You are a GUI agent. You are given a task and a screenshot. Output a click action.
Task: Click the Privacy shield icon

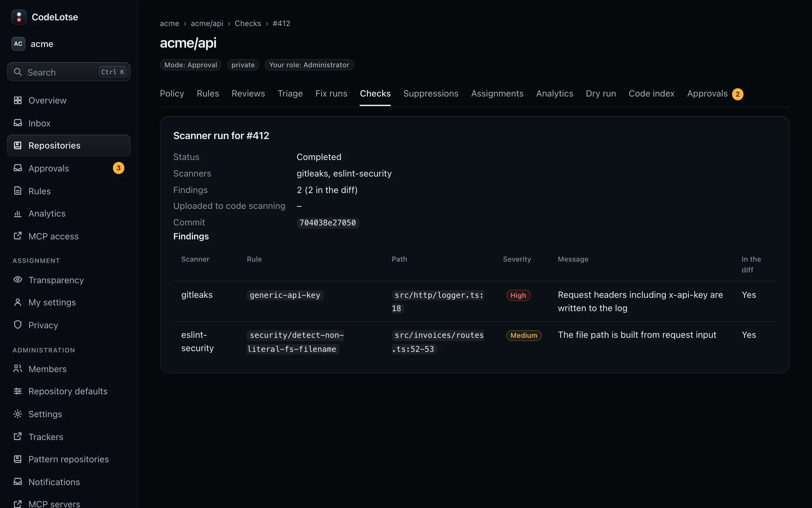tap(18, 324)
